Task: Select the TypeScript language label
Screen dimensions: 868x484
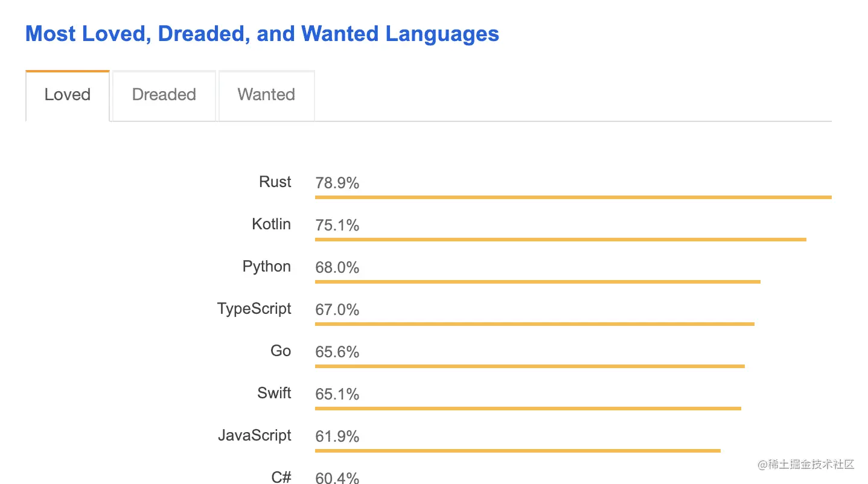Action: [x=254, y=308]
